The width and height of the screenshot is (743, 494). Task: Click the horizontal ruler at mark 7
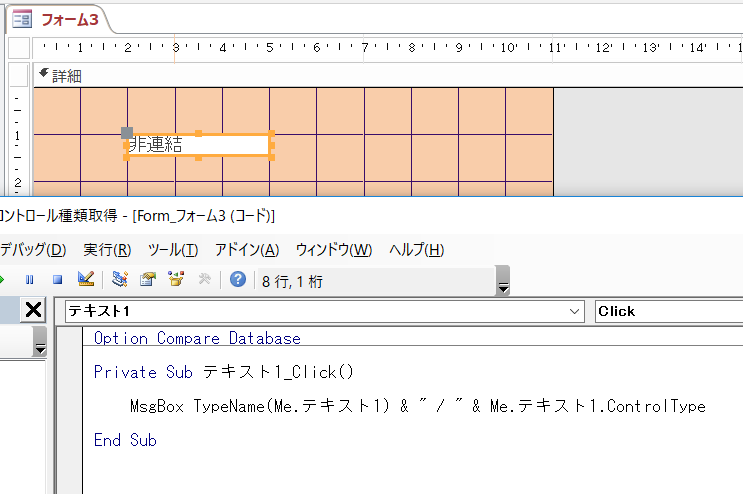pyautogui.click(x=364, y=47)
